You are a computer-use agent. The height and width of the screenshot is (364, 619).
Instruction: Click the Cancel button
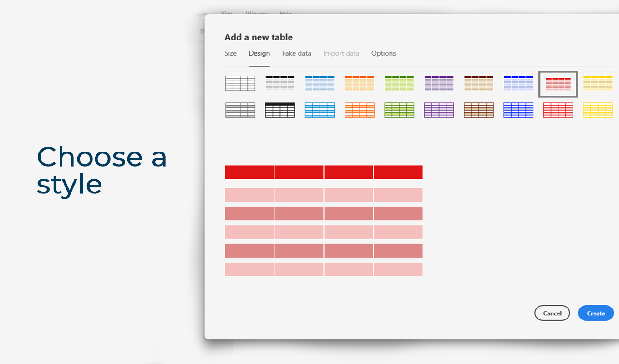(x=552, y=313)
